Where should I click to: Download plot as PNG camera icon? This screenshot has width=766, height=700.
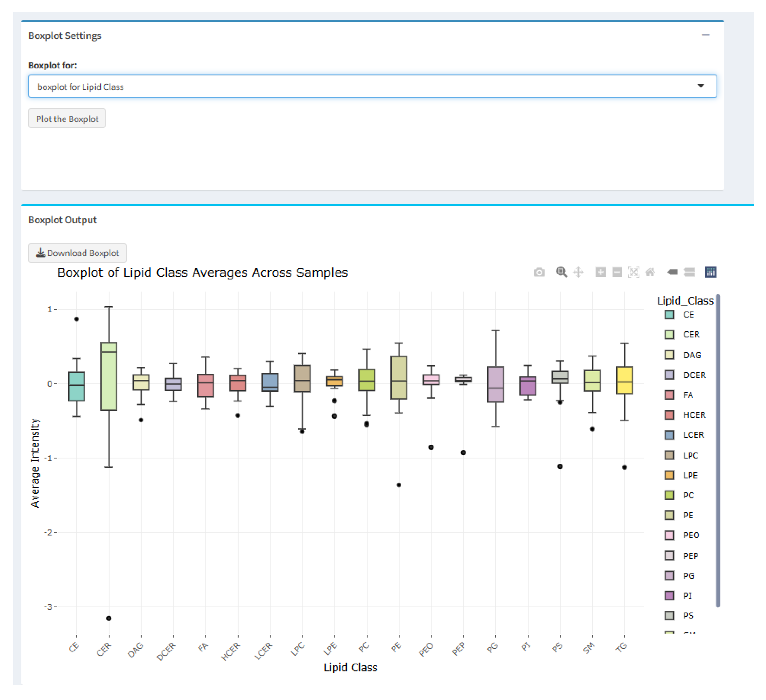tap(539, 272)
